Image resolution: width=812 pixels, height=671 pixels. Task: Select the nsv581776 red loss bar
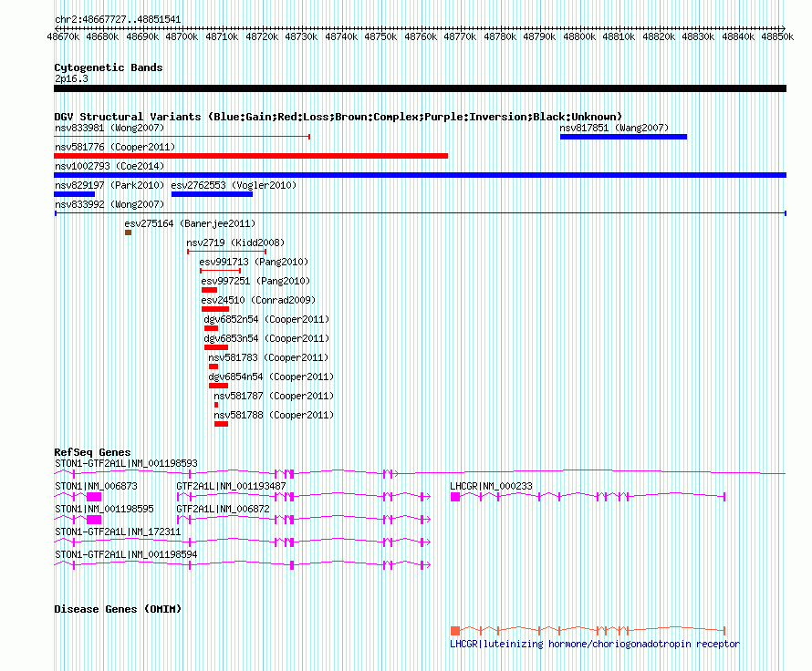[251, 156]
